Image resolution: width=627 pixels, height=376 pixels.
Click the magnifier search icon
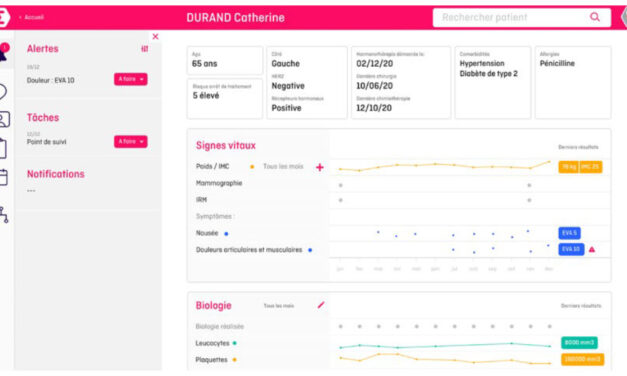(x=595, y=17)
